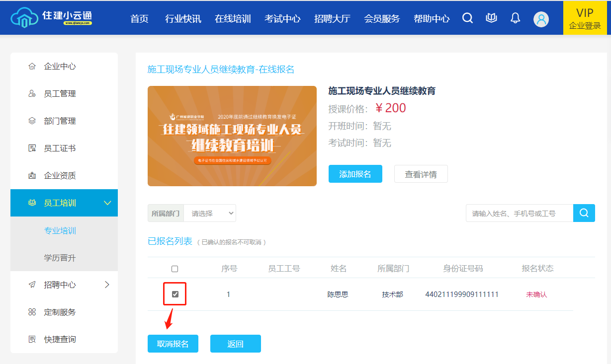Go to 考试中心 in top menu
Image resolution: width=611 pixels, height=364 pixels.
click(x=282, y=19)
